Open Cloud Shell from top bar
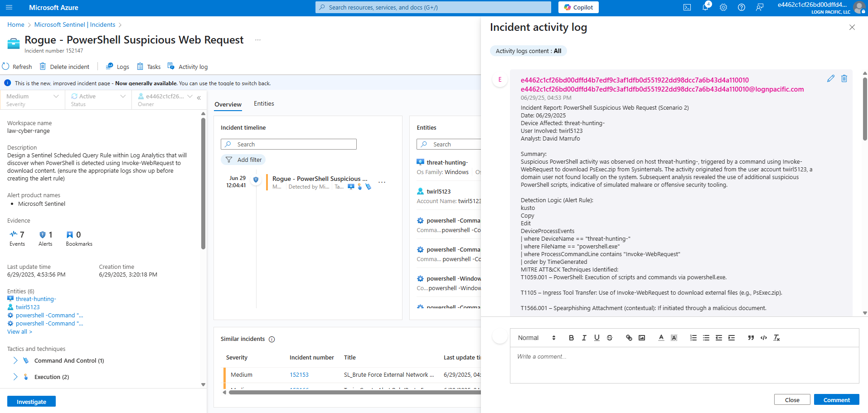 pyautogui.click(x=687, y=7)
